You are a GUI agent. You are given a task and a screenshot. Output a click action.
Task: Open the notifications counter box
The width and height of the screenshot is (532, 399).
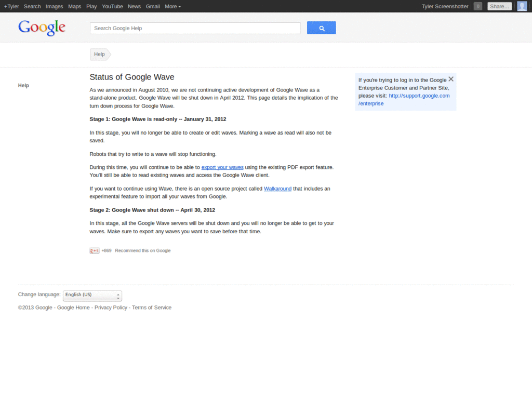(x=478, y=6)
